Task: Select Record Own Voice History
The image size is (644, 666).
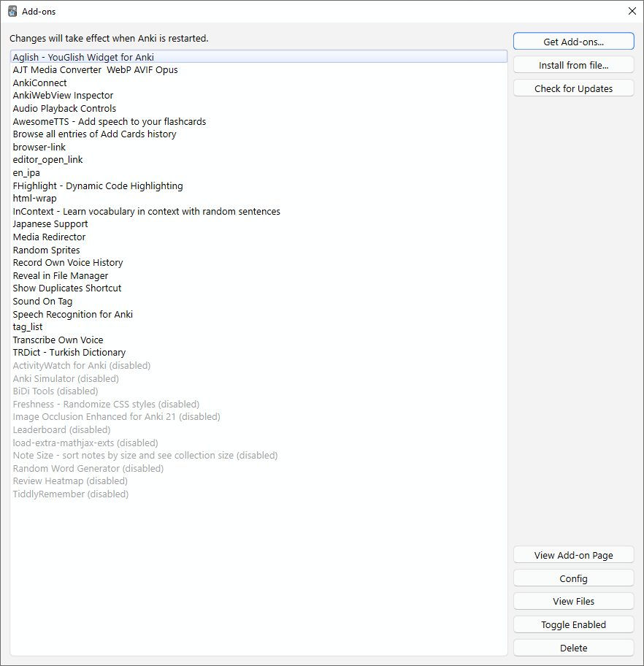Action: tap(258, 263)
